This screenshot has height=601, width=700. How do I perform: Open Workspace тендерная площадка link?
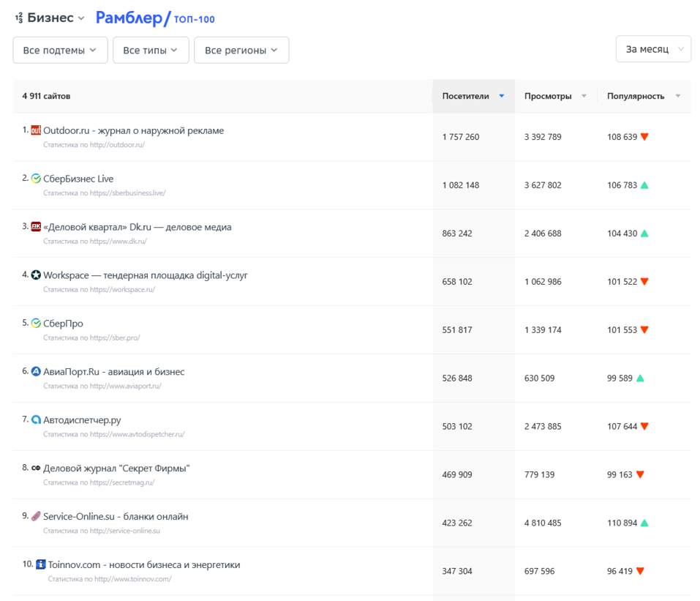(146, 275)
